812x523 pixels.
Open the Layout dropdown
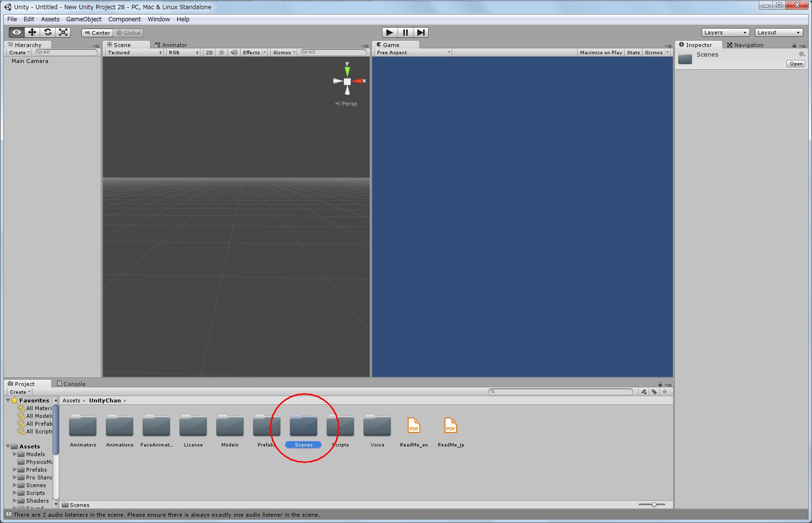point(779,32)
